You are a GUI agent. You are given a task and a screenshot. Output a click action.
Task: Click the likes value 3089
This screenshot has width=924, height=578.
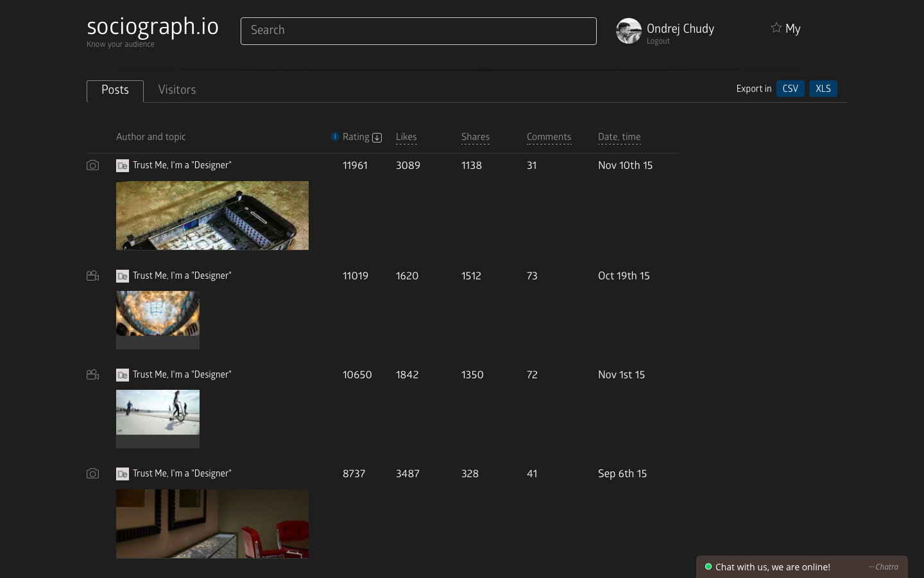pos(408,165)
